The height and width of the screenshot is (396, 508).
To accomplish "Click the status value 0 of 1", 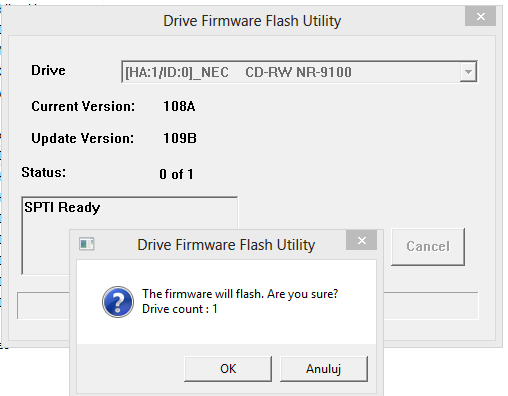I will 176,174.
